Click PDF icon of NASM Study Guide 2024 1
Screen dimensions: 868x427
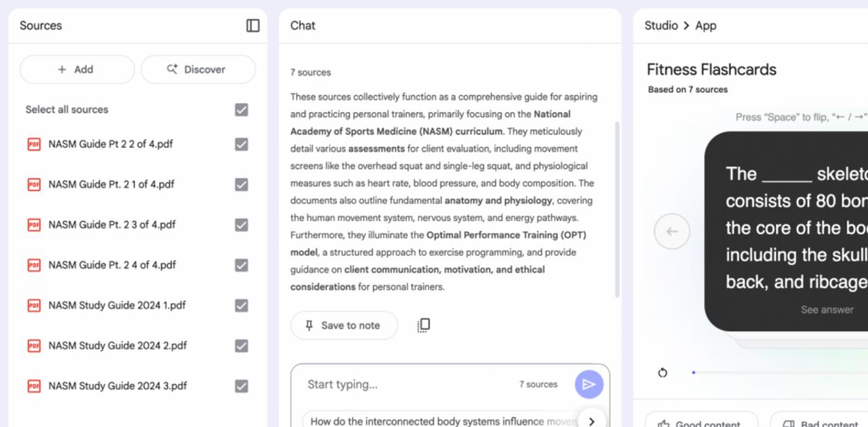click(34, 306)
